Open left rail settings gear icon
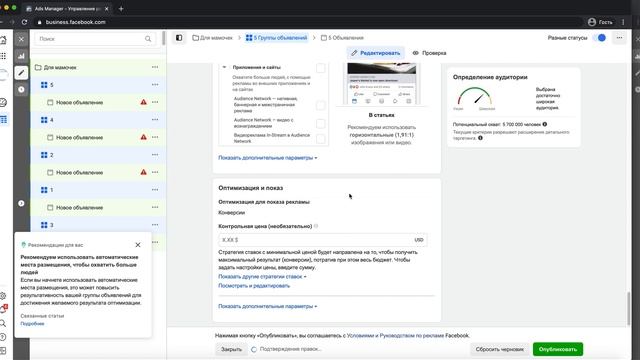The height and width of the screenshot is (360, 640). (3, 296)
